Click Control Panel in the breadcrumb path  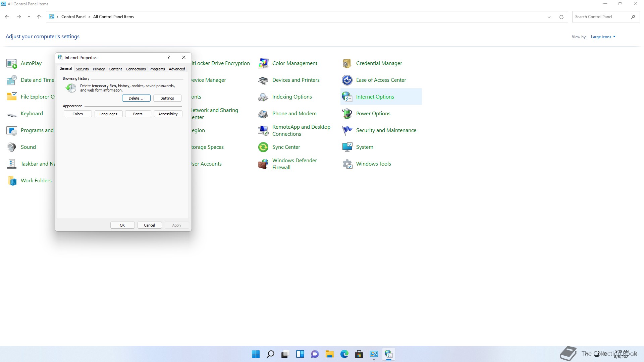pyautogui.click(x=73, y=17)
